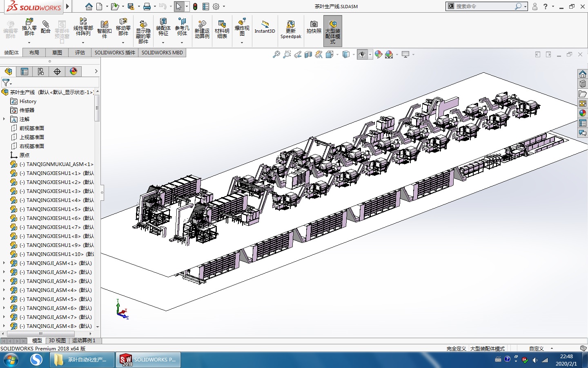Open the 配合 (Mate) tool

point(46,29)
